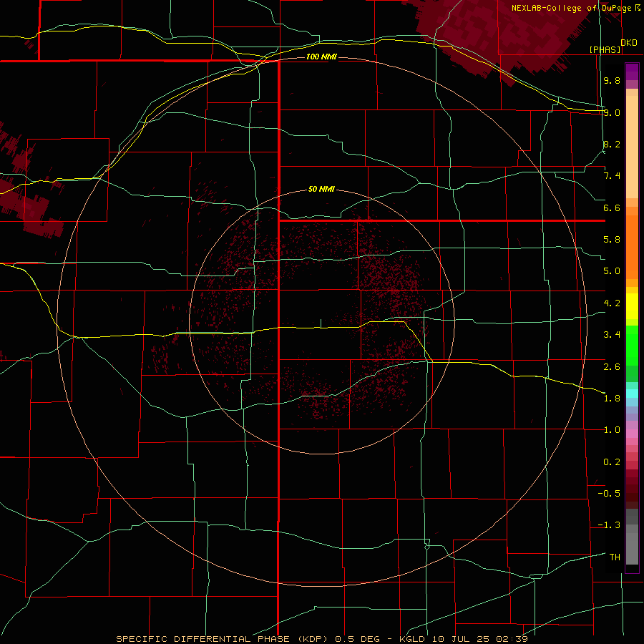Image resolution: width=644 pixels, height=644 pixels.
Task: Click the 2.6 legend value
Action: (612, 366)
